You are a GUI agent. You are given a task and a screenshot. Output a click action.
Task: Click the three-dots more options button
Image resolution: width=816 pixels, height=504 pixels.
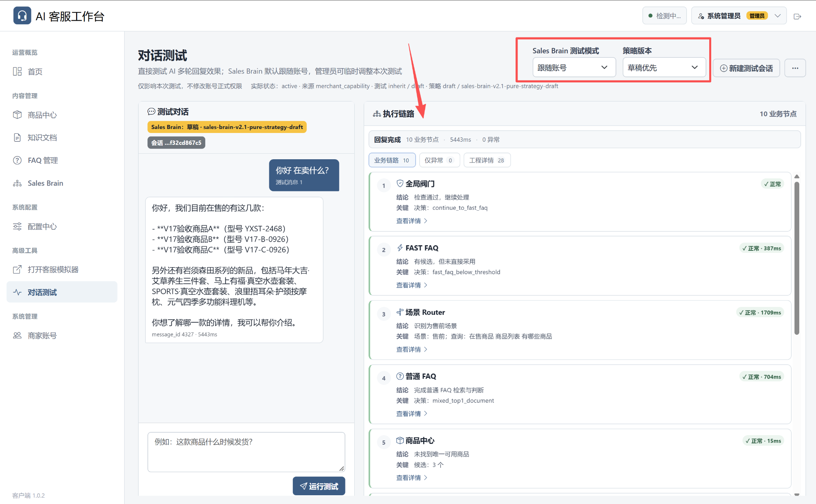click(x=795, y=68)
